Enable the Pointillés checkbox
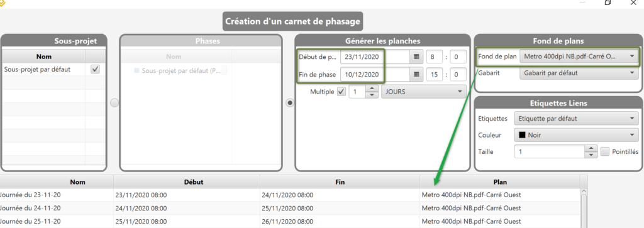Screen dimensions: 644x228 [x=605, y=152]
